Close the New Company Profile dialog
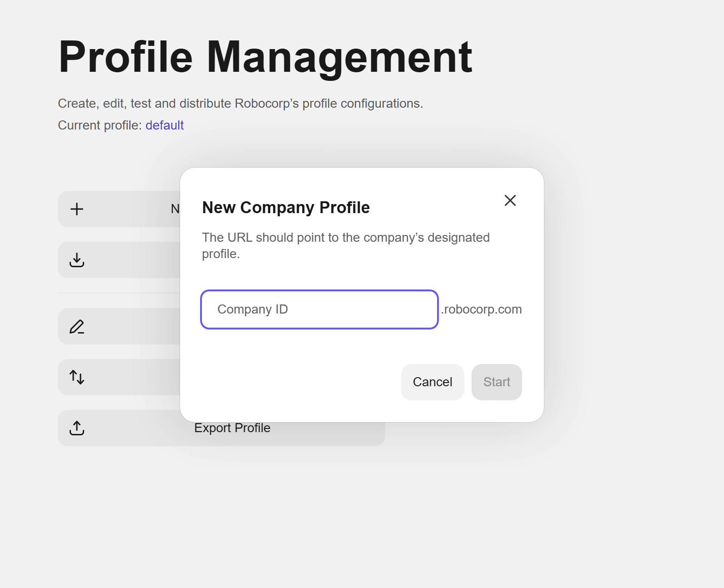The height and width of the screenshot is (588, 724). click(x=510, y=200)
